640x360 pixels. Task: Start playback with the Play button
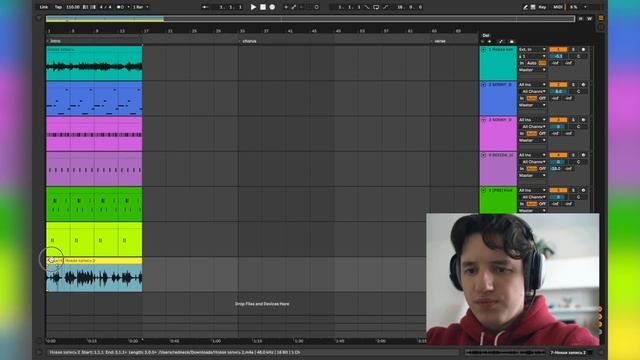coord(253,7)
